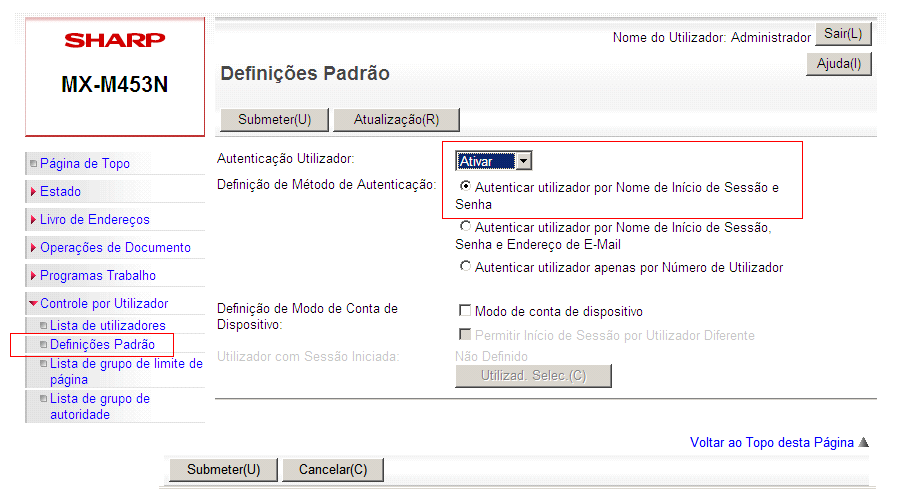Open Definições Padrão in sidebar
898x493 pixels.
[x=102, y=344]
